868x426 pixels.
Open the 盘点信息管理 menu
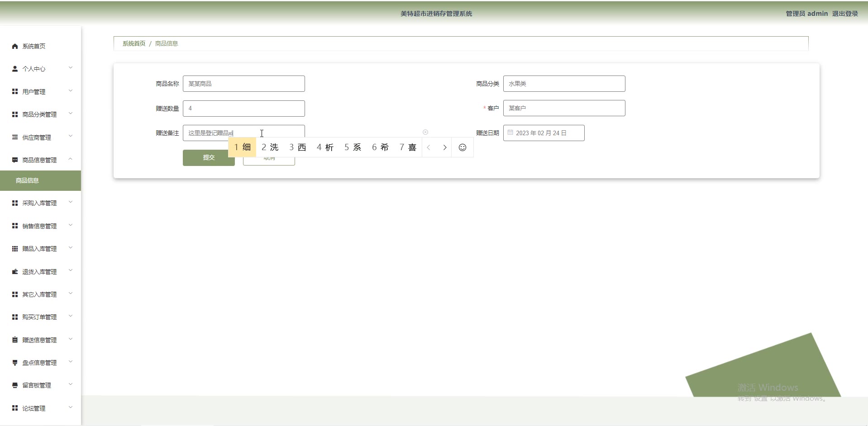[40, 363]
